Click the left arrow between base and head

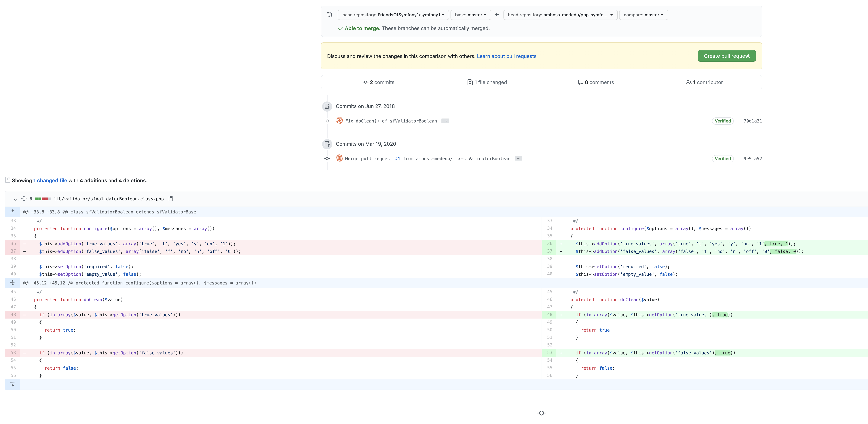497,14
